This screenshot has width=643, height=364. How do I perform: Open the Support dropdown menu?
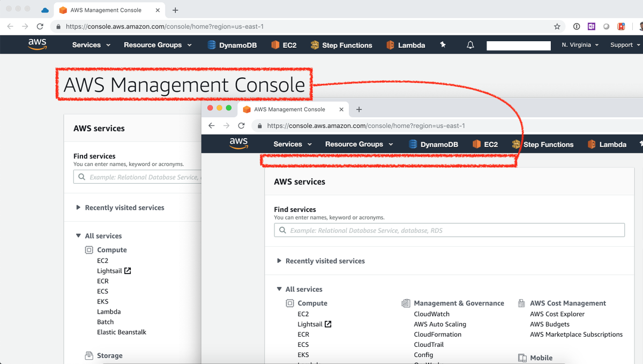pyautogui.click(x=625, y=45)
